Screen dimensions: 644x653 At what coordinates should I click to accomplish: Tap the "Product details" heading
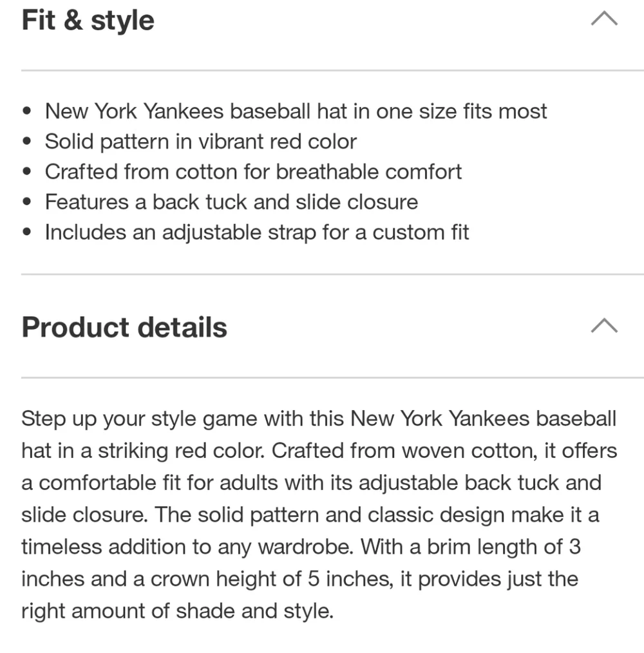(x=124, y=327)
